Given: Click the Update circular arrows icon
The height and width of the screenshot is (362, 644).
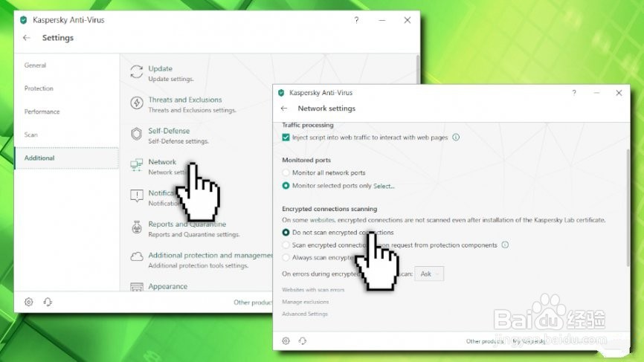Looking at the screenshot, I should tap(137, 72).
